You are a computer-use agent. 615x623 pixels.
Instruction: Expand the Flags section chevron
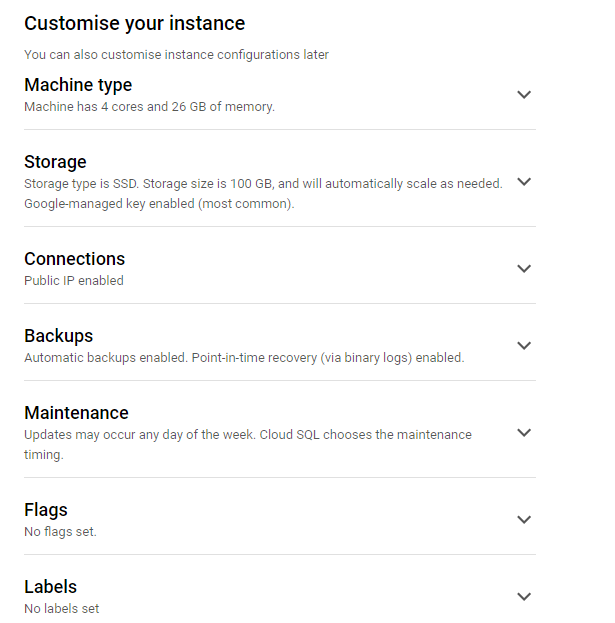(524, 519)
